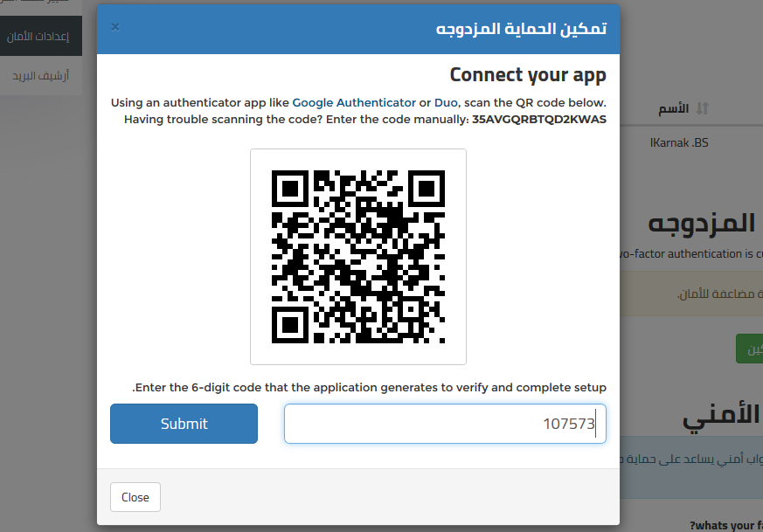The image size is (763, 532).
Task: Submit the 6-digit verification code
Action: tap(184, 424)
